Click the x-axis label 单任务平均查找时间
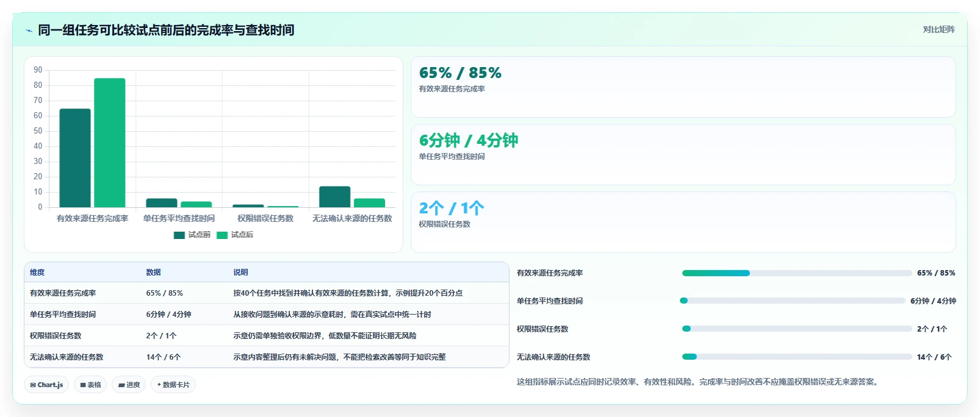Viewport: 980px width, 417px height. tap(179, 218)
